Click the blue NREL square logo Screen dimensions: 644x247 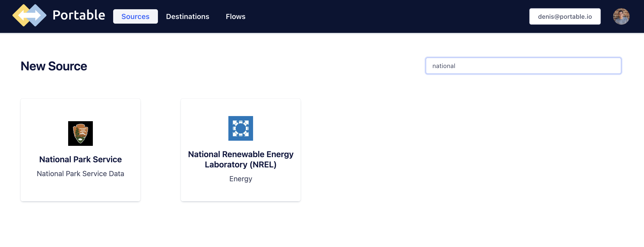pyautogui.click(x=240, y=128)
